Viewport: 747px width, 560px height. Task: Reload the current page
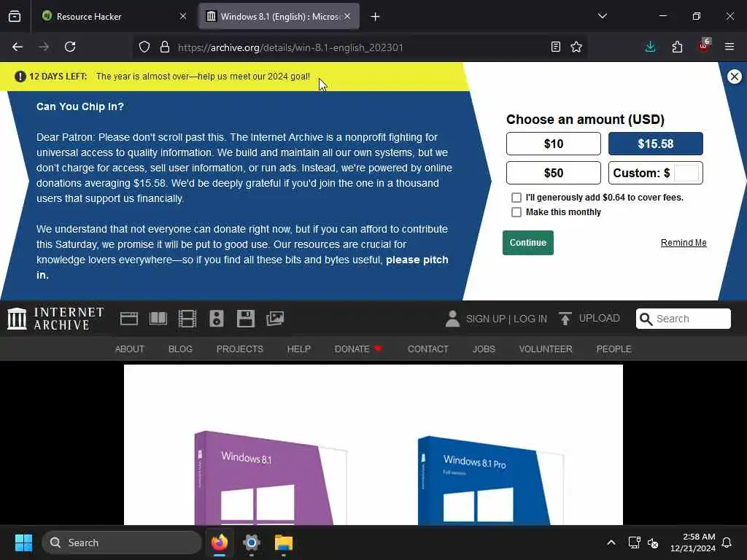pos(70,47)
